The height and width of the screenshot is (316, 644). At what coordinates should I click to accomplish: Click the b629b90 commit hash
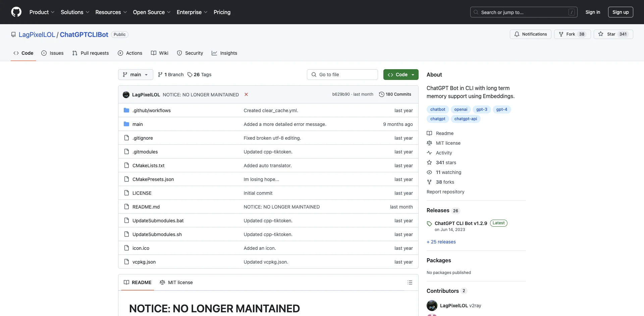pos(341,94)
